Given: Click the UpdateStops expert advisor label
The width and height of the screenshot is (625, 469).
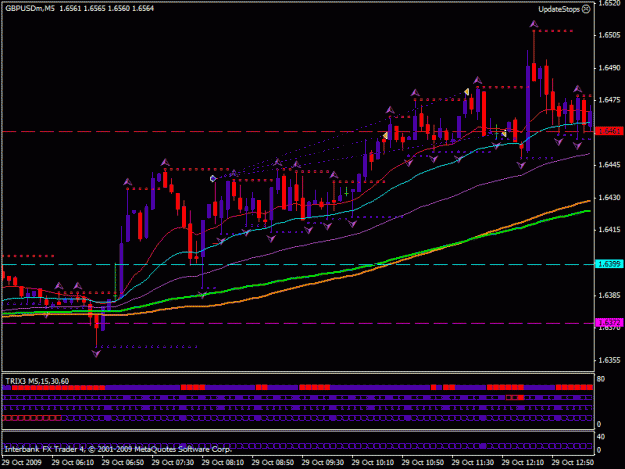Looking at the screenshot, I should click(559, 9).
